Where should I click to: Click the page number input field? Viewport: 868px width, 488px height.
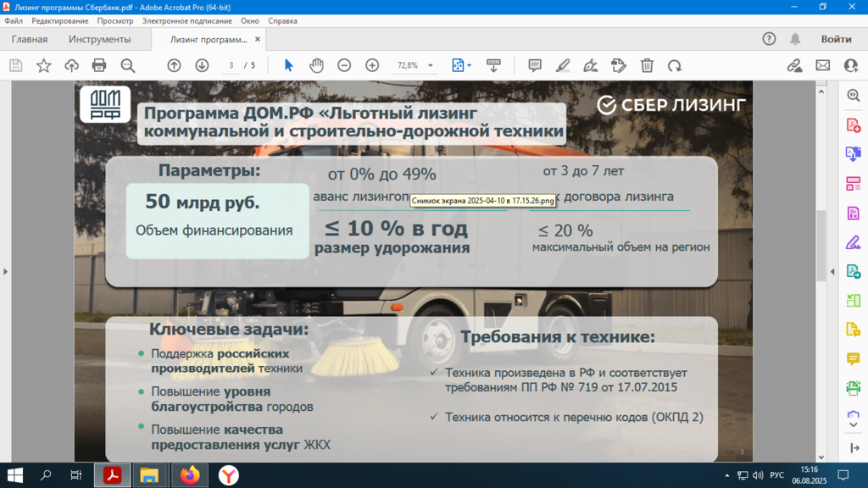[x=231, y=65]
